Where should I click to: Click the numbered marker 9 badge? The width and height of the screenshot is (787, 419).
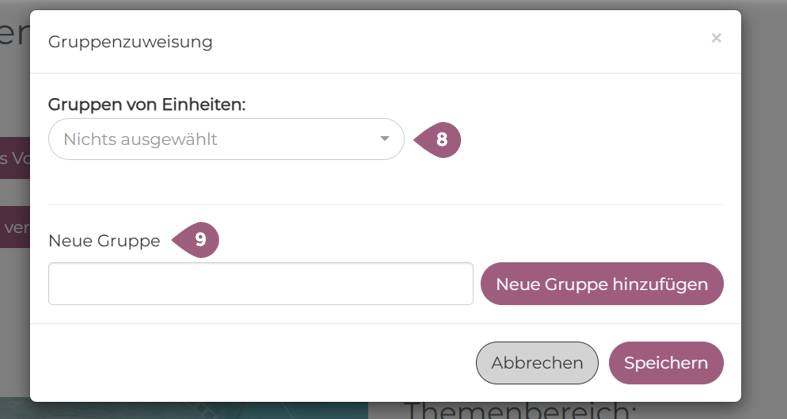199,240
